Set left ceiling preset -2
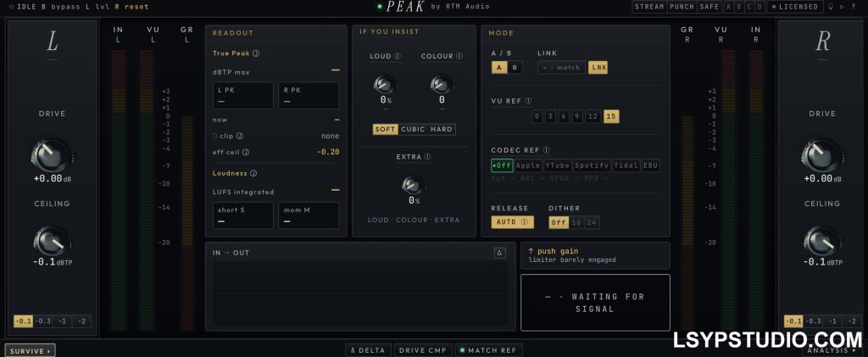868x357 pixels. pyautogui.click(x=81, y=321)
